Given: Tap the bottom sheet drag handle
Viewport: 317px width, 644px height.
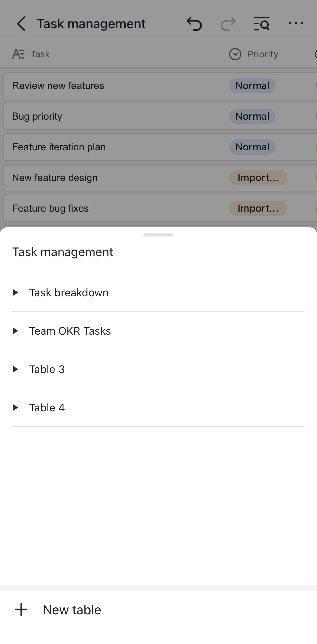Looking at the screenshot, I should coord(158,235).
